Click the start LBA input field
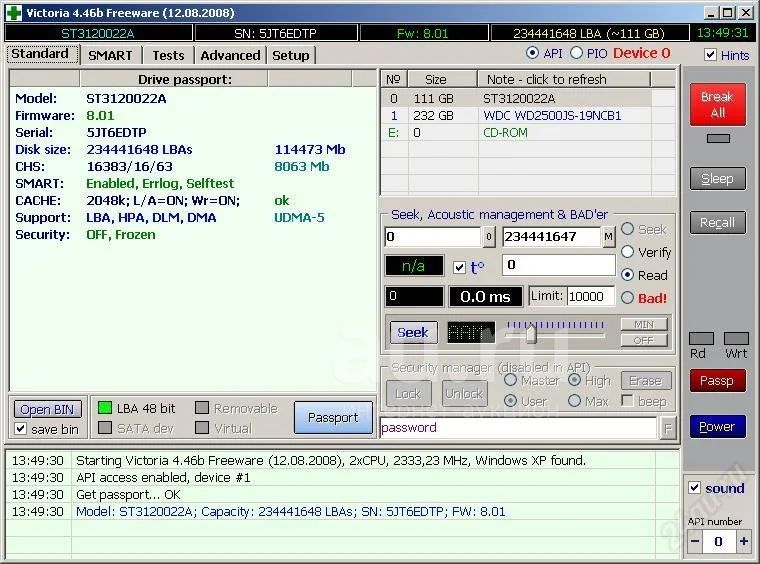This screenshot has height=564, width=760. [x=433, y=237]
